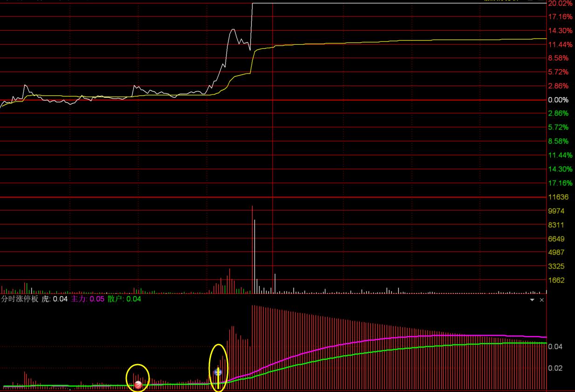This screenshot has height=392, width=575.
Task: Click the magenta 主力 curve in indicator panel
Action: (373, 339)
